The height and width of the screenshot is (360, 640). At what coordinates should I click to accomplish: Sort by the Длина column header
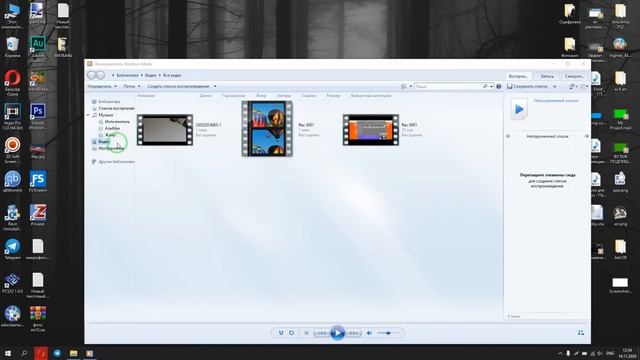click(x=205, y=96)
